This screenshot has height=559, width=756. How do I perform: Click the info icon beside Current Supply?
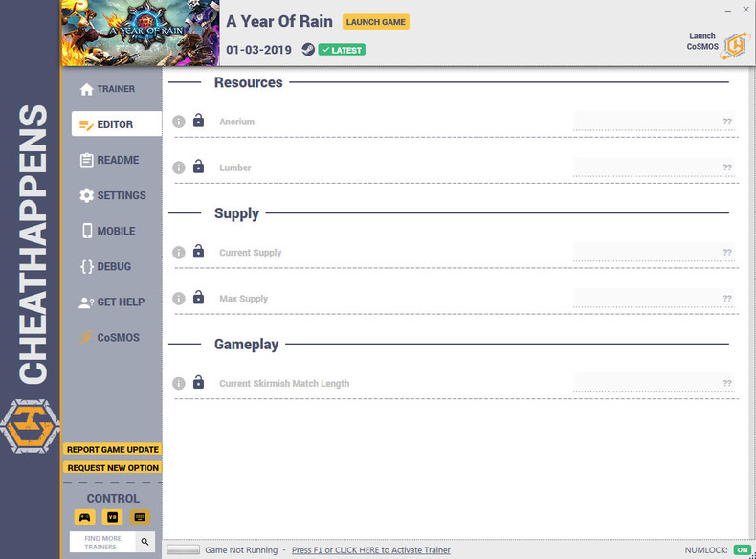[x=178, y=253]
